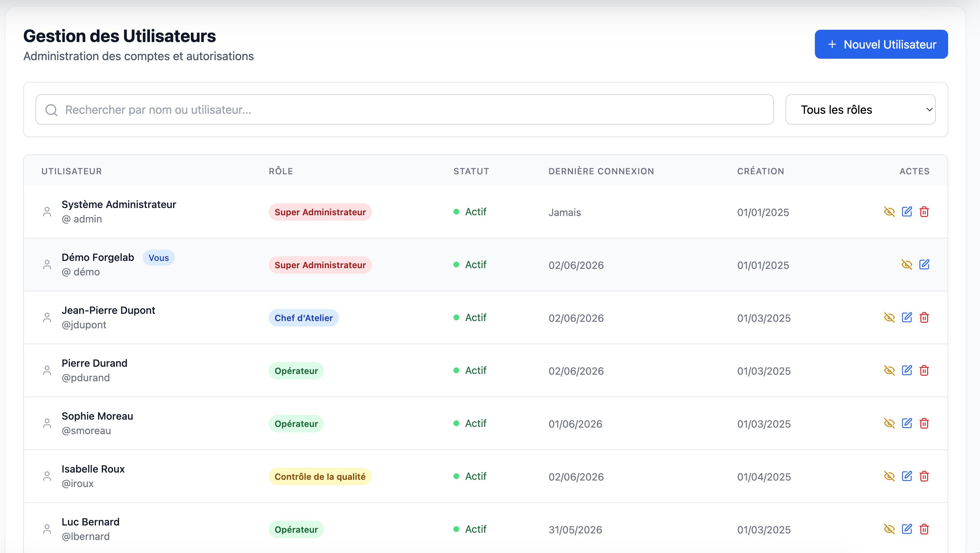Image resolution: width=980 pixels, height=553 pixels.
Task: Delete the Pierre Durand user
Action: pos(924,370)
